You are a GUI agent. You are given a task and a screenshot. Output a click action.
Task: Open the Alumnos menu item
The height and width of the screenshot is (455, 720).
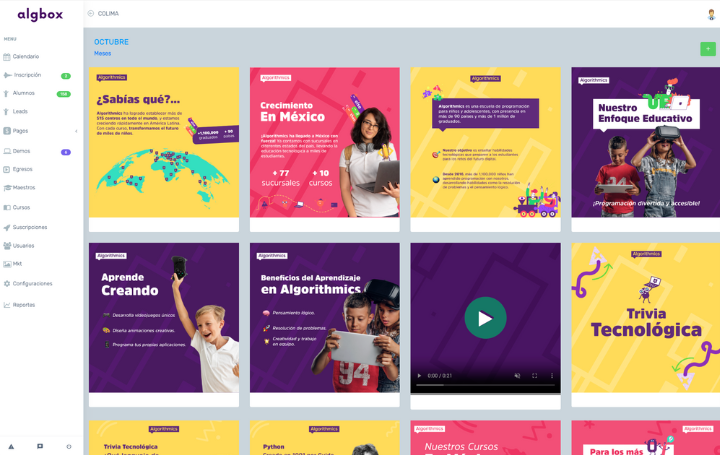[23, 93]
